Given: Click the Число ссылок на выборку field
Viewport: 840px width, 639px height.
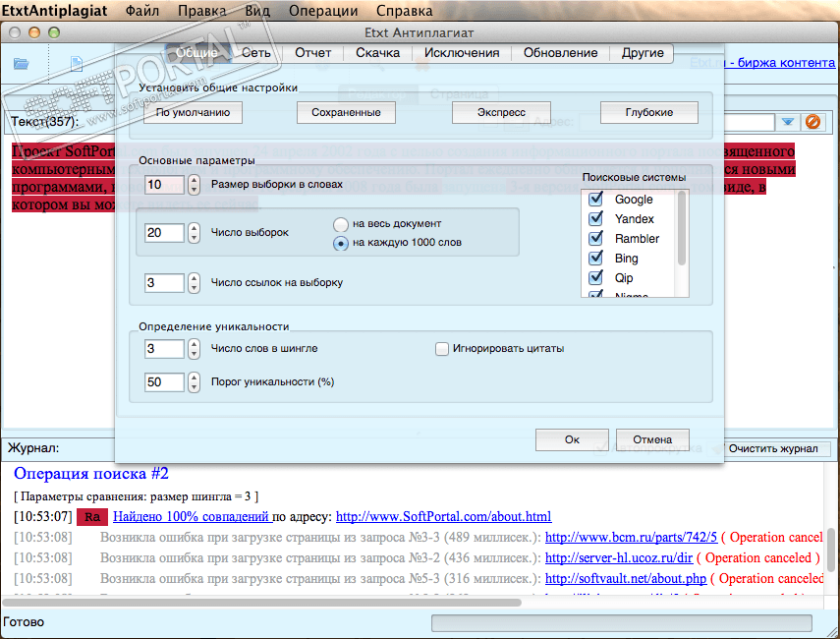Looking at the screenshot, I should 165,283.
